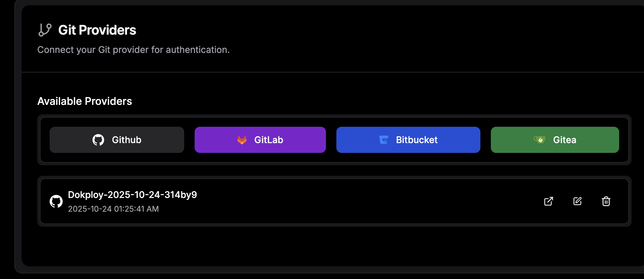The image size is (644, 279).
Task: Add a Gitea provider
Action: 555,140
